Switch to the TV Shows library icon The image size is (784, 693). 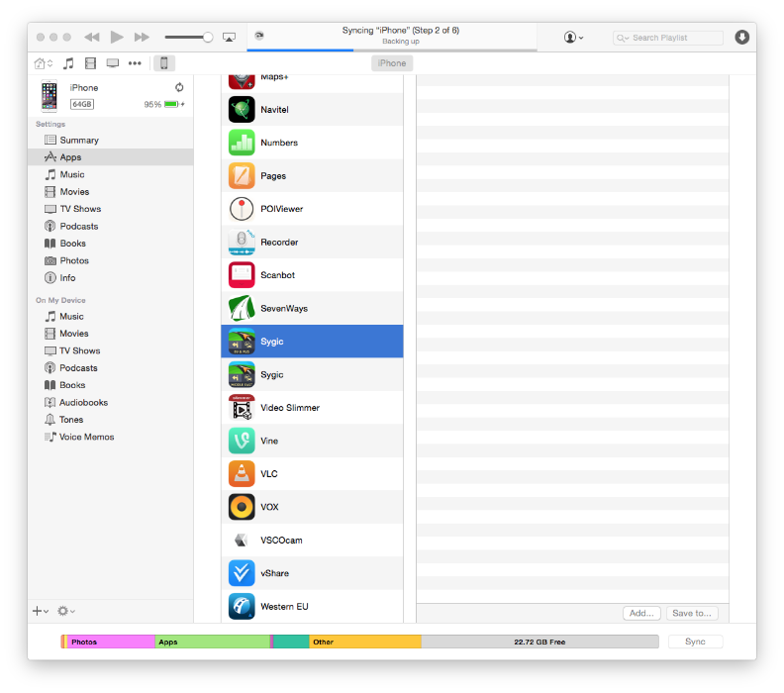[x=113, y=63]
